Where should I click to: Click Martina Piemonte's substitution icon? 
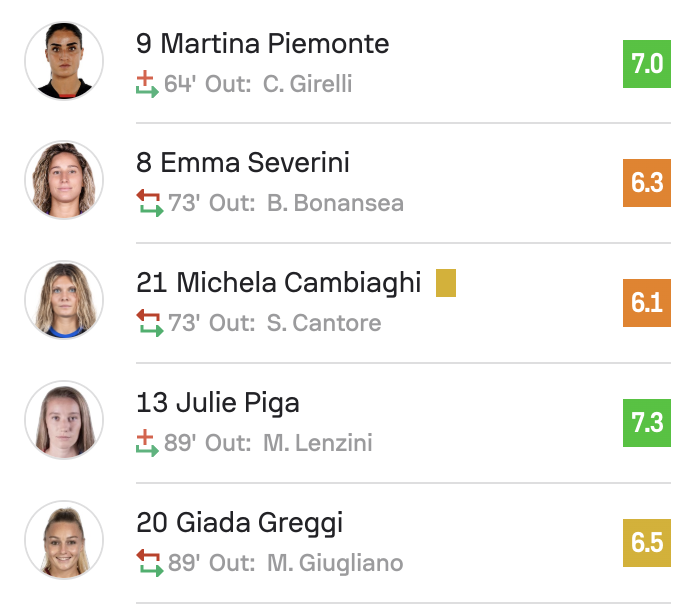[147, 84]
